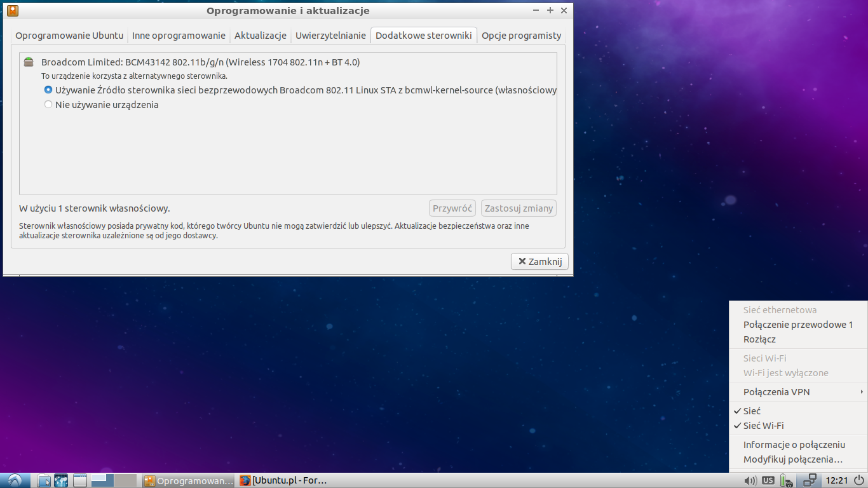Click the minimize-all-windows panel icon
Image resolution: width=868 pixels, height=488 pixels.
[x=79, y=480]
